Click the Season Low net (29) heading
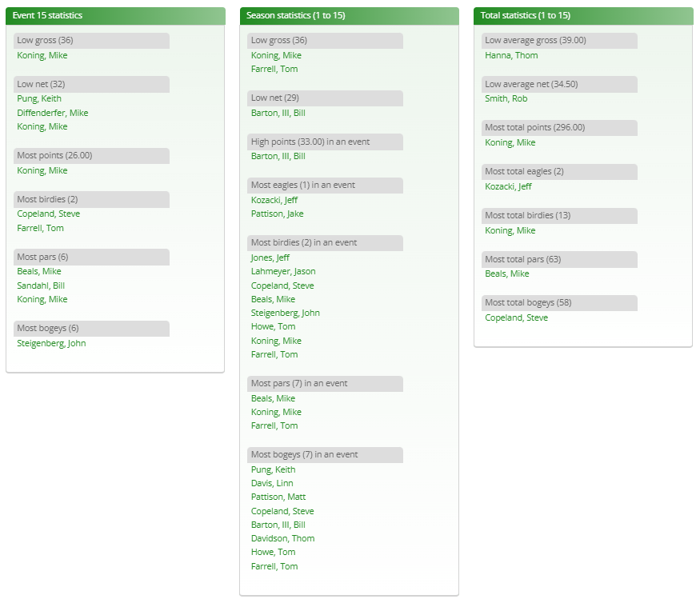700x599 pixels. pyautogui.click(x=325, y=98)
